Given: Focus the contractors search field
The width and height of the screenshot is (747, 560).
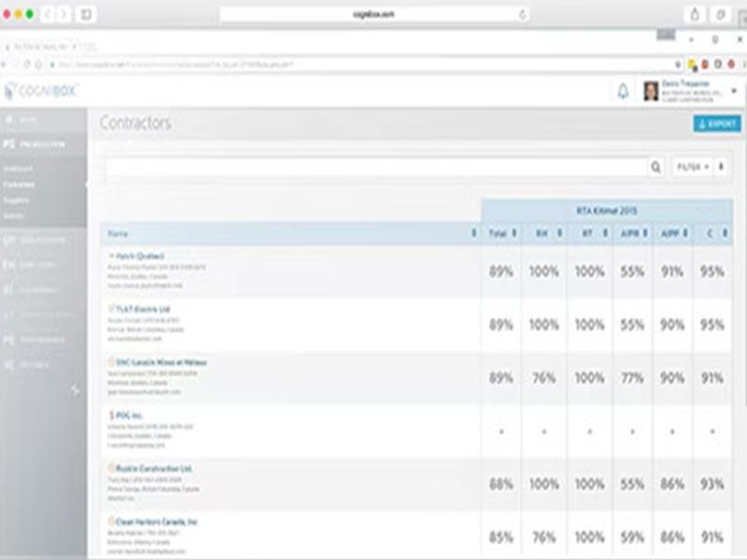Looking at the screenshot, I should click(x=376, y=167).
